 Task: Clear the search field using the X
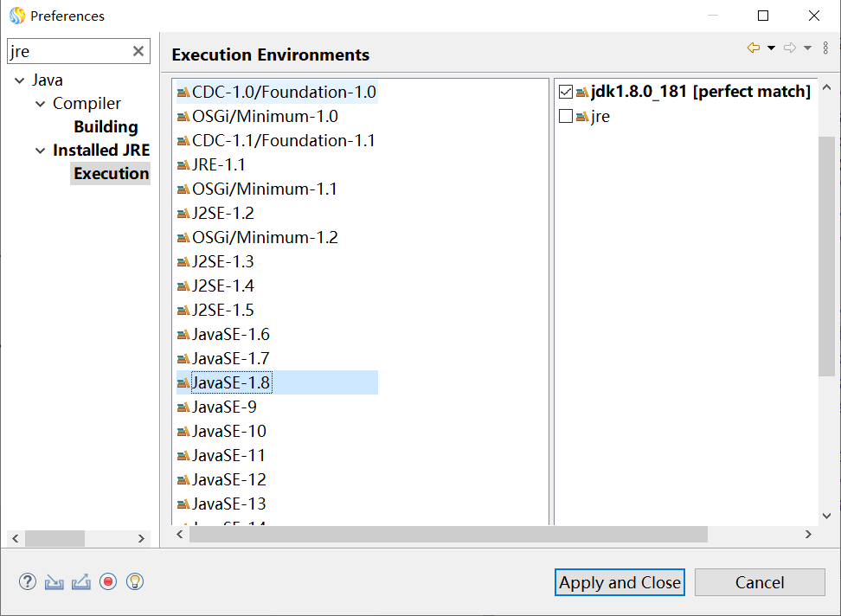tap(138, 50)
